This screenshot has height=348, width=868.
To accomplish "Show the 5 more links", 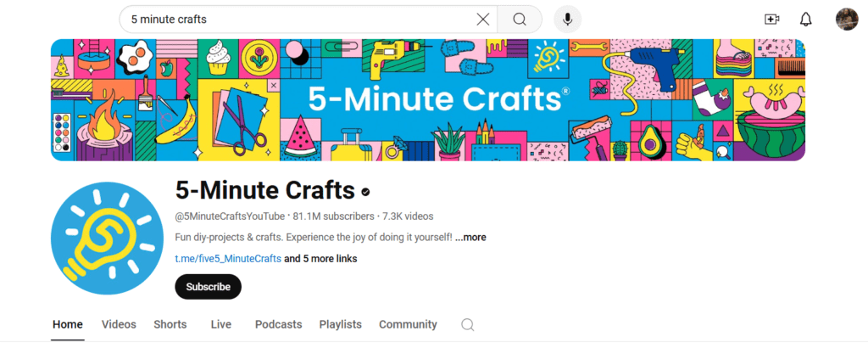I will pyautogui.click(x=320, y=259).
